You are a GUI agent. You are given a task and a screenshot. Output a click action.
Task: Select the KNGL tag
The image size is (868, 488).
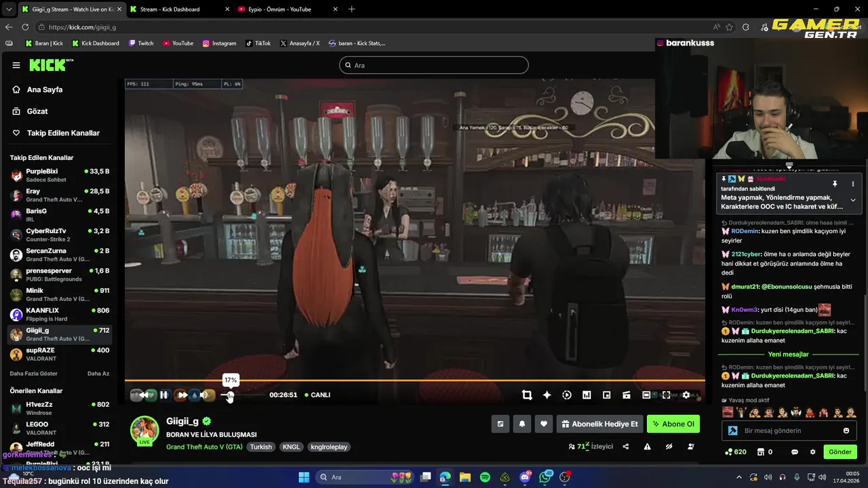point(291,447)
